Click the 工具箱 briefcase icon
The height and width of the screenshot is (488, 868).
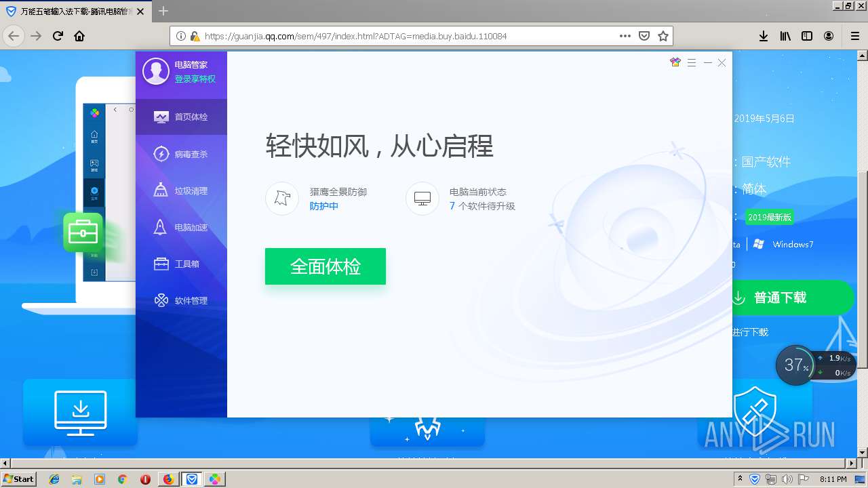(161, 264)
